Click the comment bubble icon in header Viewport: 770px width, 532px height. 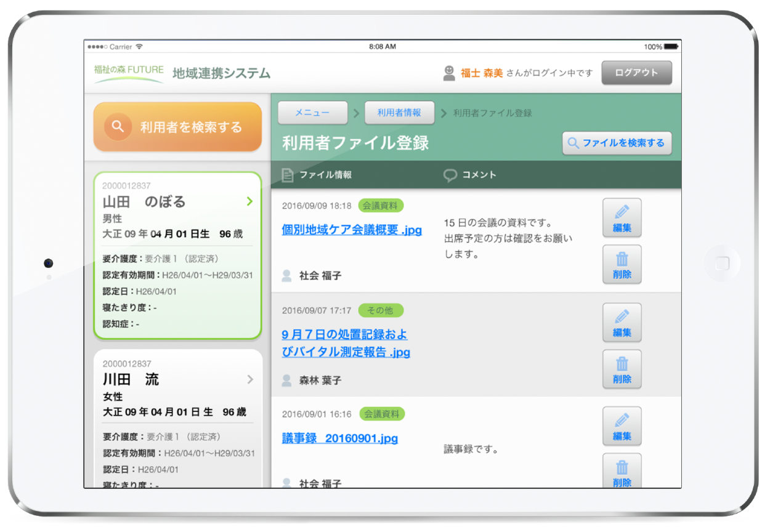[x=450, y=175]
